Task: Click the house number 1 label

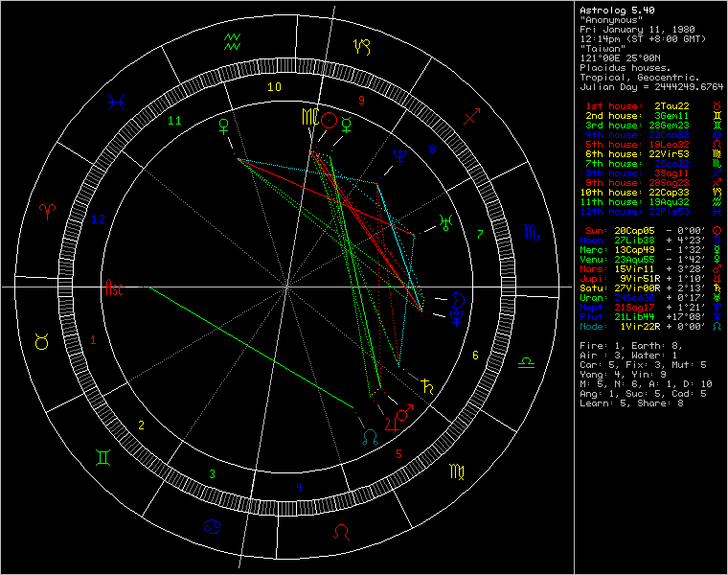Action: (93, 340)
